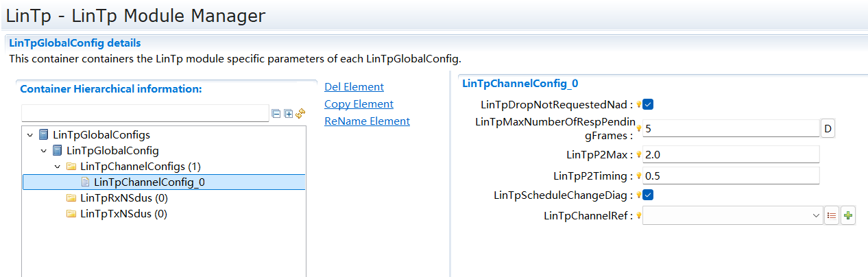
Task: Click the green plus icon for LinTpChannelRef
Action: pos(849,216)
